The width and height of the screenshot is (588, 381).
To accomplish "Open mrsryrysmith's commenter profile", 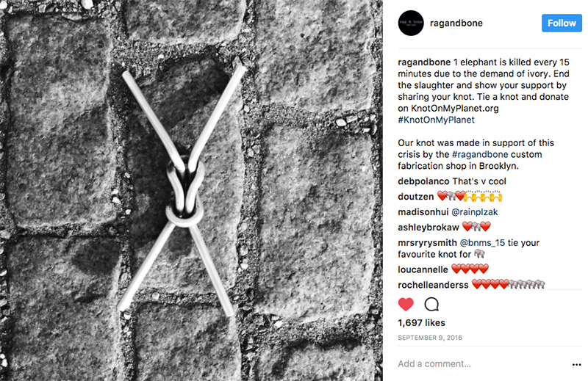I will click(427, 243).
